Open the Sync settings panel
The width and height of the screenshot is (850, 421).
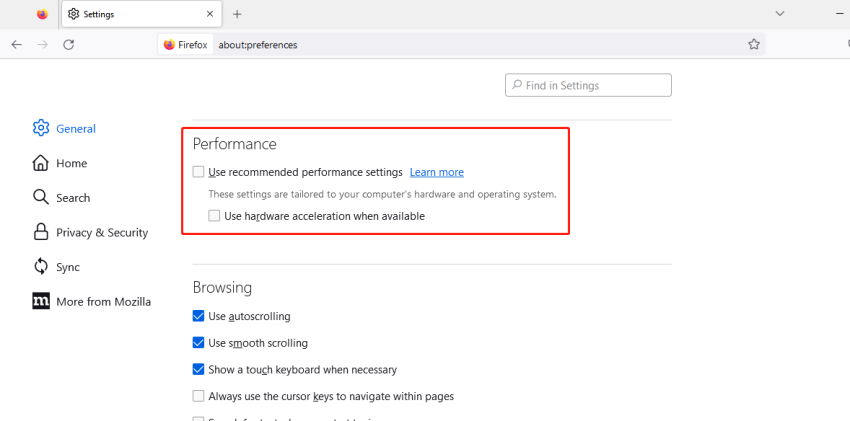67,267
